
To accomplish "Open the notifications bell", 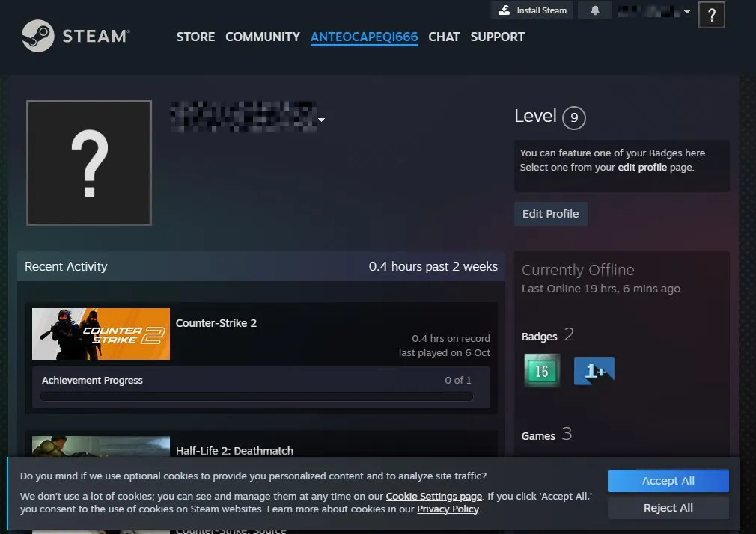I will pos(595,10).
